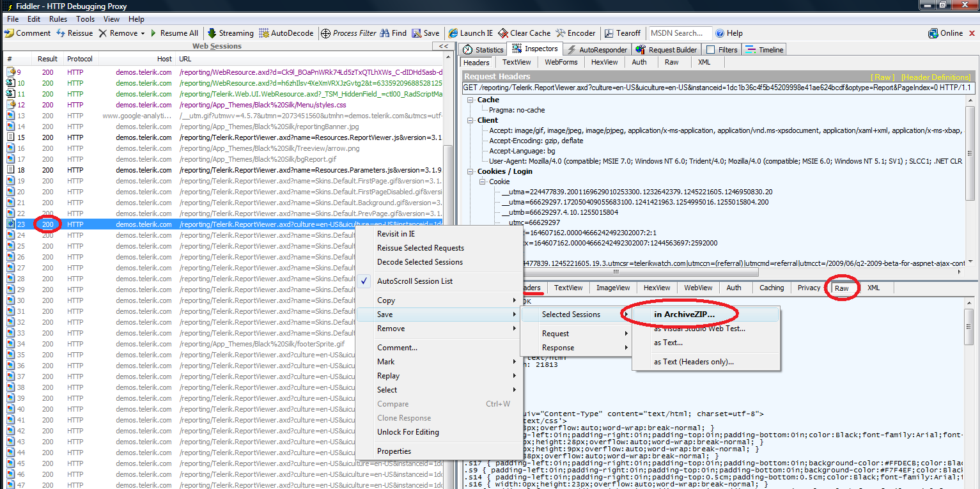Choose Properties in the context menu

pos(438,451)
